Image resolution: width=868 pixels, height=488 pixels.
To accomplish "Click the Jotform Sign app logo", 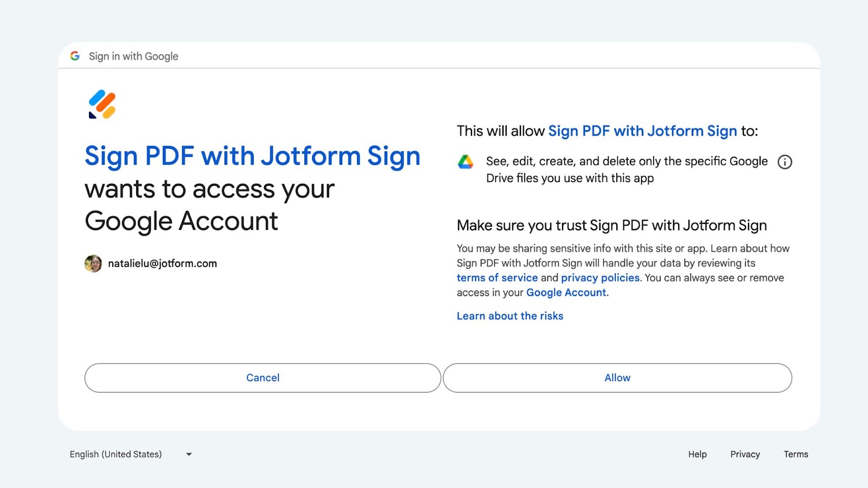I will click(x=102, y=104).
